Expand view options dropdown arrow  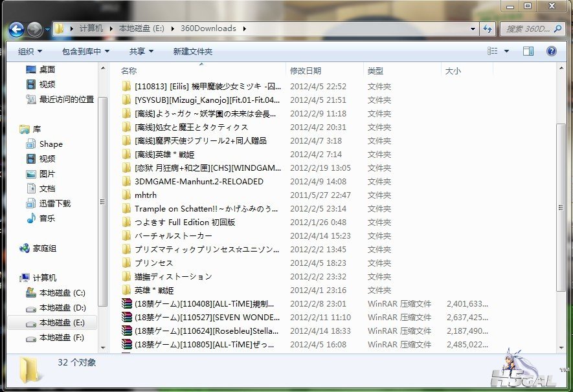[x=506, y=51]
